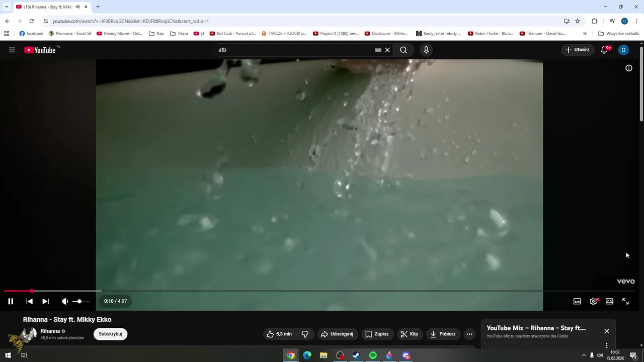Mute the player volume

[65, 301]
